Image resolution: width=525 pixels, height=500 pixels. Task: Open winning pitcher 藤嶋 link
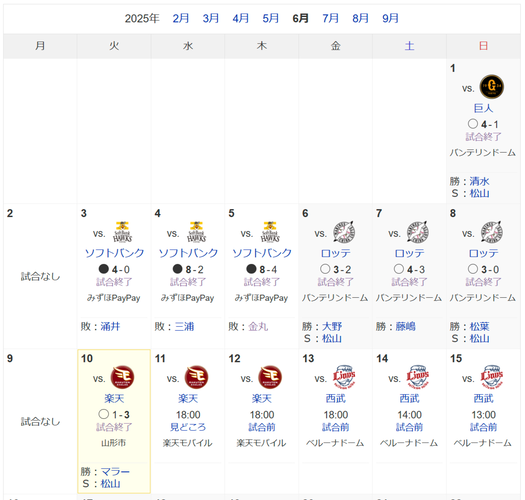pyautogui.click(x=405, y=327)
